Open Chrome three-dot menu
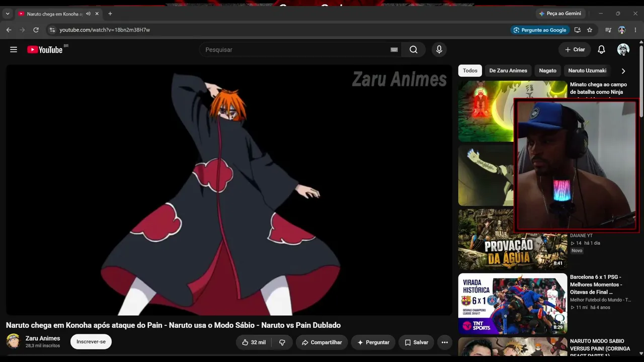The height and width of the screenshot is (362, 644). click(x=635, y=30)
